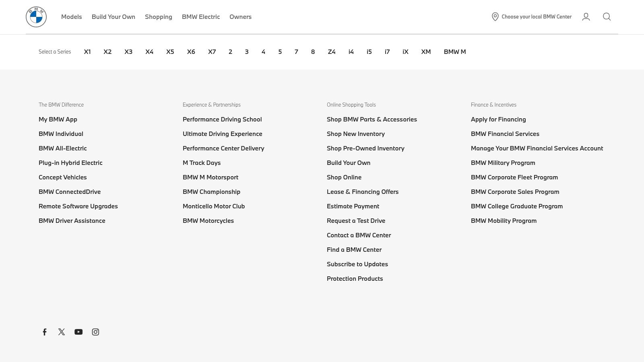
Task: Open BMW Military Program link
Action: pos(503,163)
